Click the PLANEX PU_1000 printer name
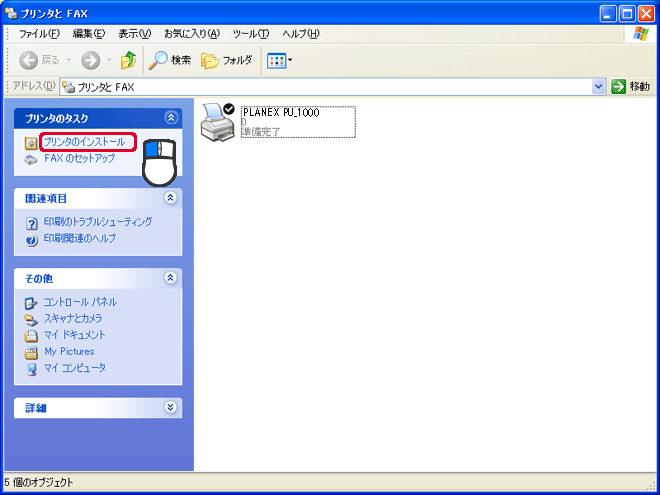 tap(282, 113)
